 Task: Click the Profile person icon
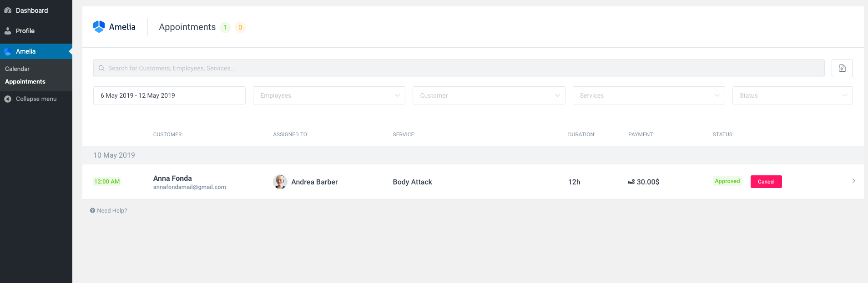click(8, 31)
